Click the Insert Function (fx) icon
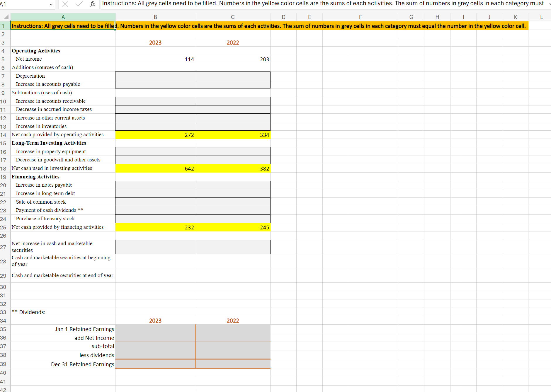This screenshot has height=392, width=551. (x=93, y=4)
